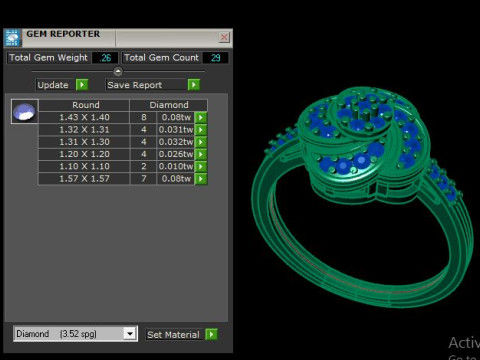Viewport: 480px width, 360px height.
Task: Click the 0.032tw weight cell
Action: coord(176,142)
